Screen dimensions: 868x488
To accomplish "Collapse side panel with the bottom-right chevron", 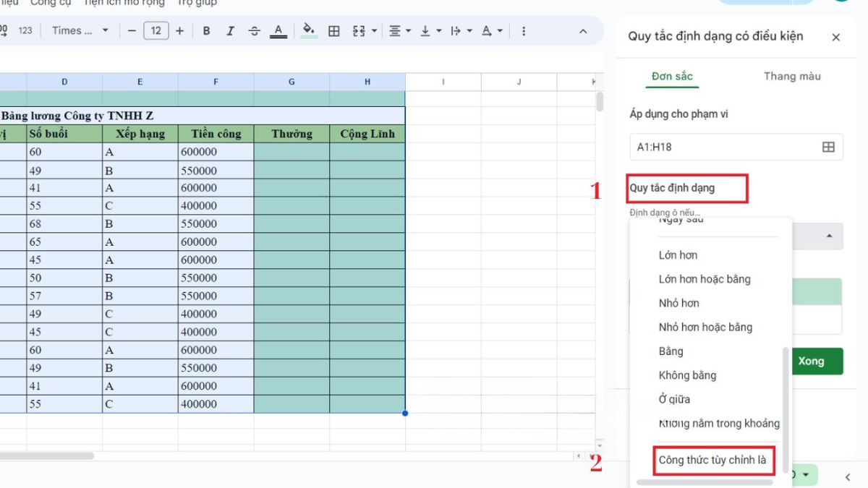I will (848, 477).
